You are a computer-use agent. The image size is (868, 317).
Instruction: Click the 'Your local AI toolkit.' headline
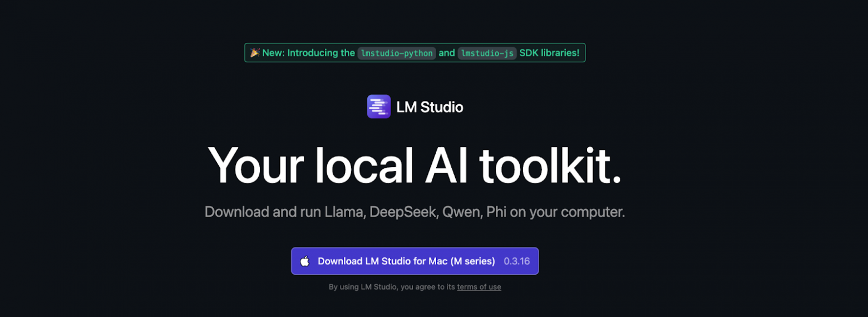pos(415,165)
